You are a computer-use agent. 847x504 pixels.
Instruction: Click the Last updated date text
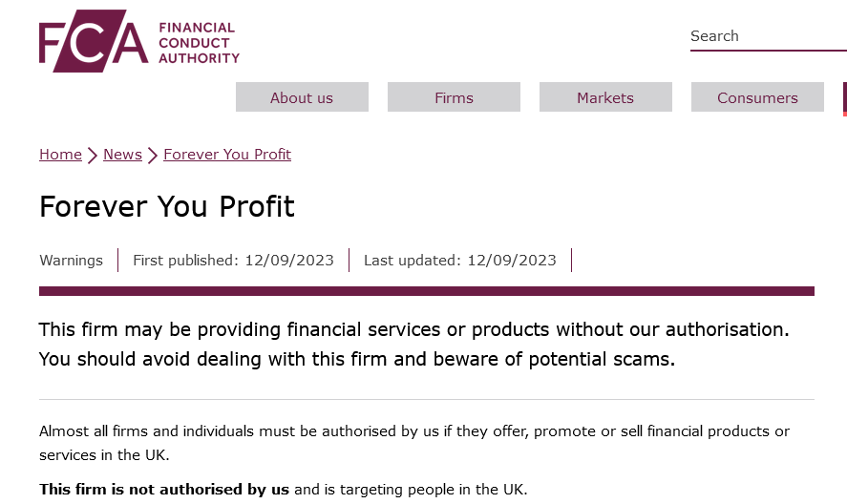(x=460, y=261)
